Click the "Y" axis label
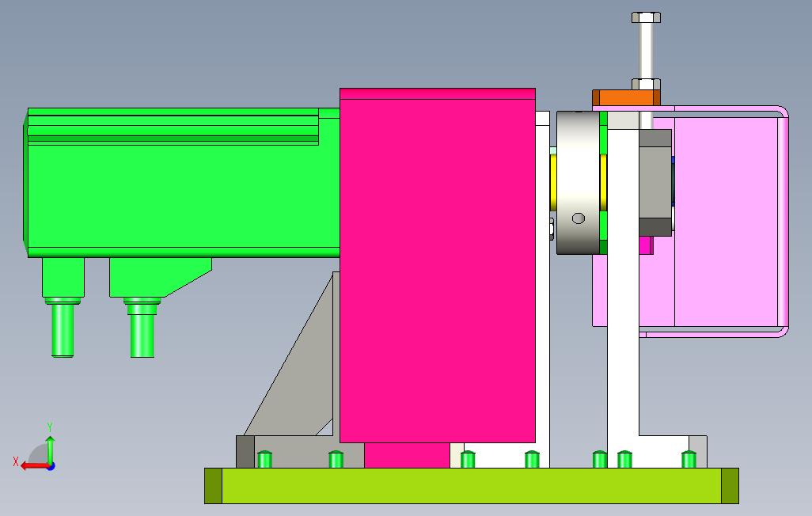The height and width of the screenshot is (516, 812). [50, 427]
